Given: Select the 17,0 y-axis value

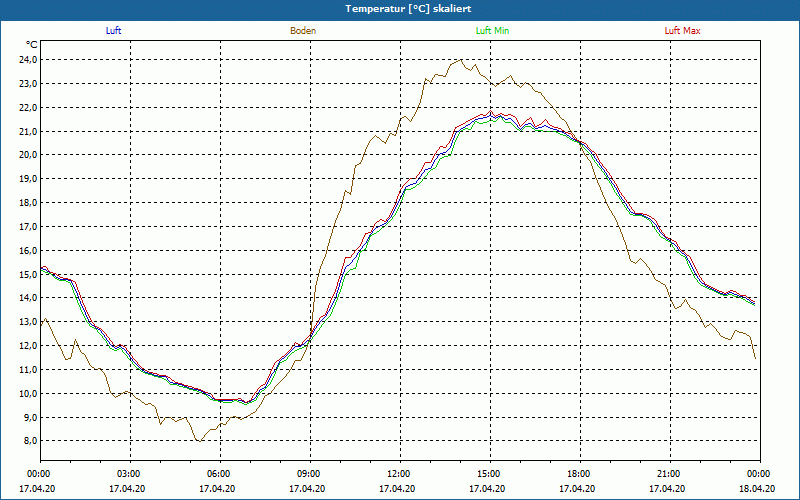Looking at the screenshot, I should coord(29,227).
